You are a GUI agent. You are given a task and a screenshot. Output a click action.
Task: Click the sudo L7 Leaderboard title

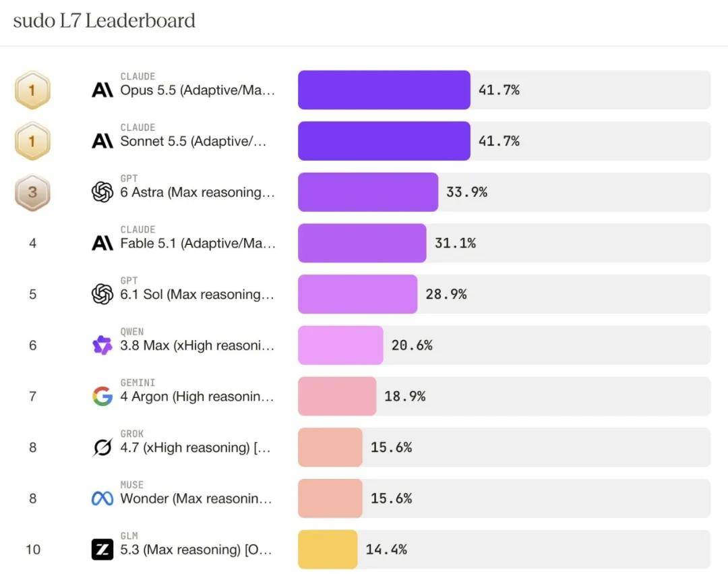point(104,21)
